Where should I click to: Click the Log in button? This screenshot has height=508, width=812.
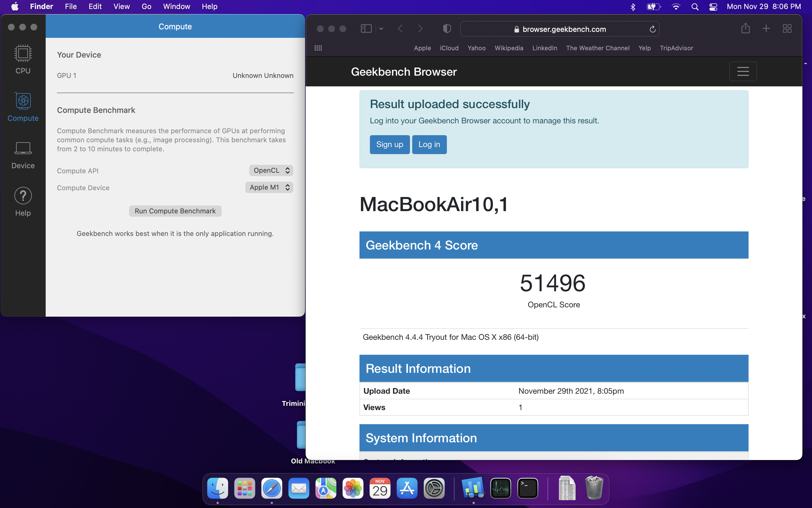pyautogui.click(x=429, y=144)
